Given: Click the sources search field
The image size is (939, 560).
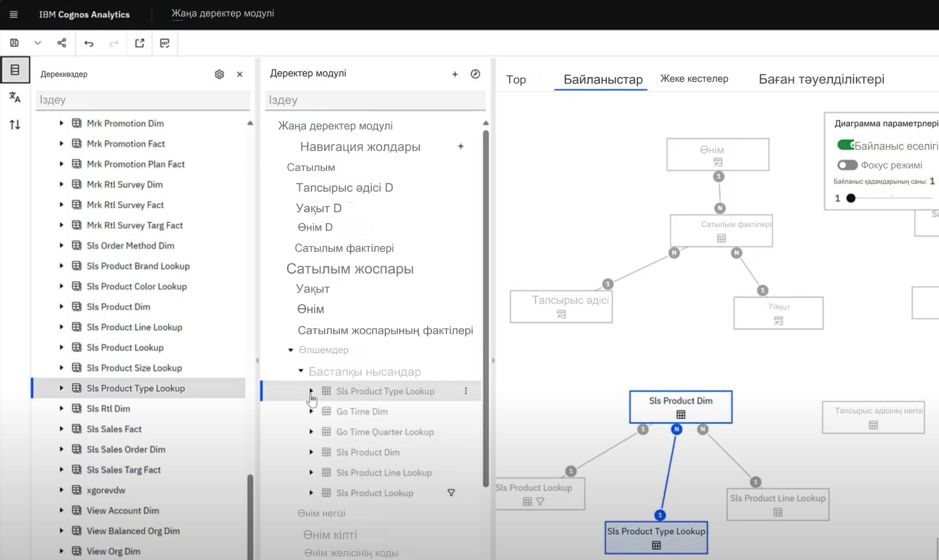Looking at the screenshot, I should tap(143, 100).
